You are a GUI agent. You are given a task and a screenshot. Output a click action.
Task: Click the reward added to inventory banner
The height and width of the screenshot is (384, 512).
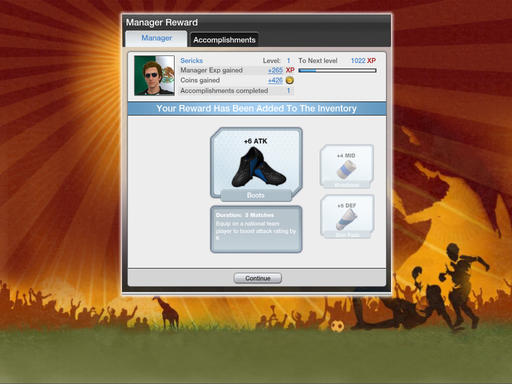[x=257, y=109]
